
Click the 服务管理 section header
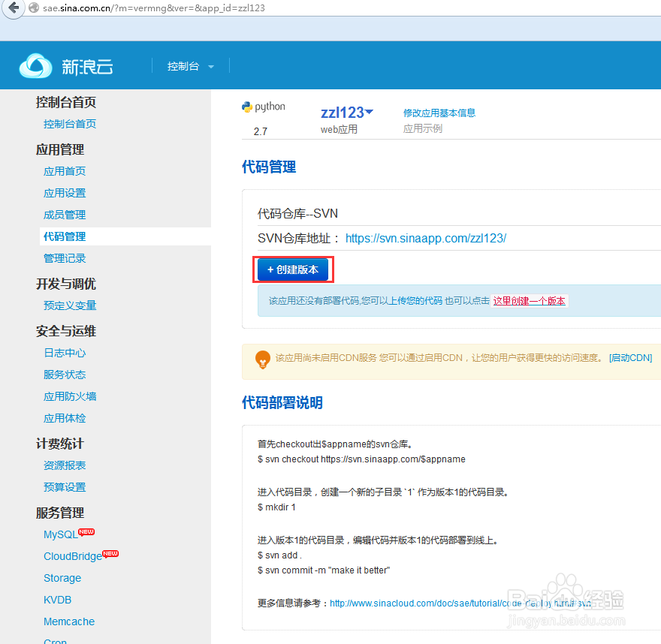pyautogui.click(x=60, y=513)
